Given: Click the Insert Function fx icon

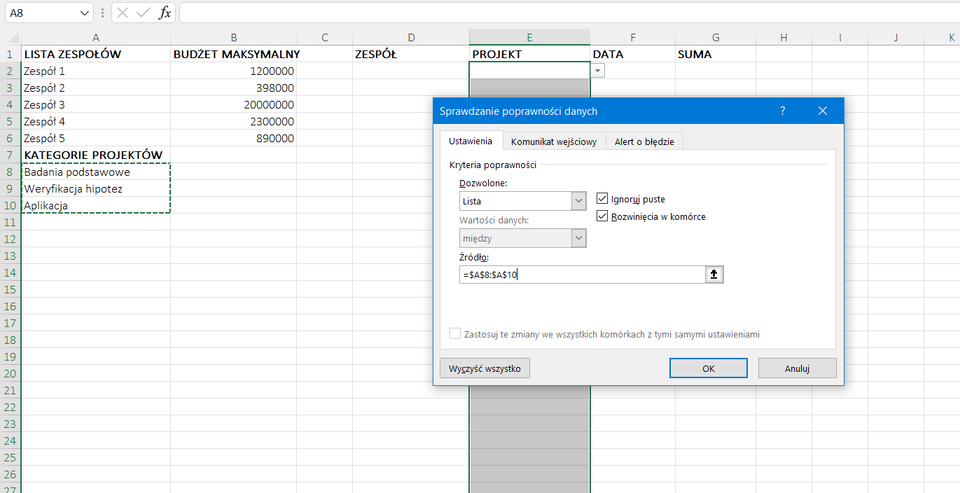Looking at the screenshot, I should [x=165, y=14].
